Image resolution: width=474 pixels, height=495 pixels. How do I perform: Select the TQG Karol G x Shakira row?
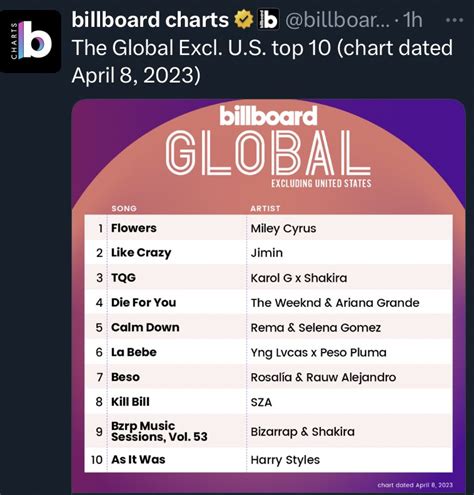[x=269, y=277]
